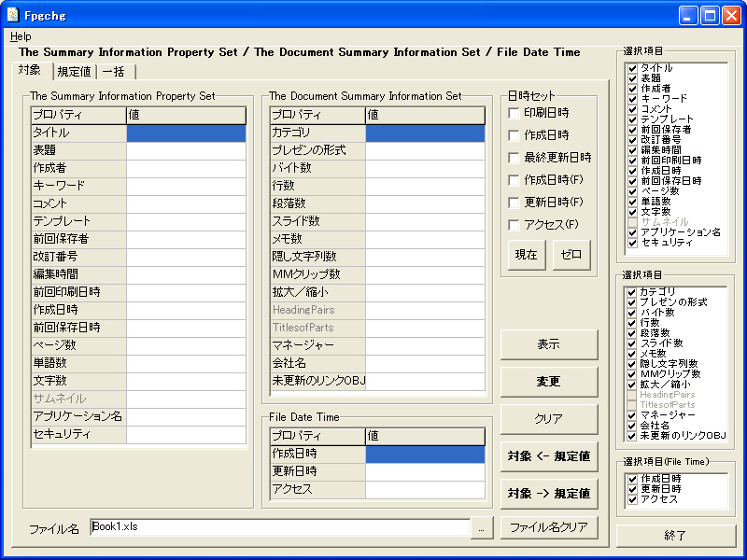This screenshot has width=747, height=560.
Task: Select the カテゴリ value cell
Action: pyautogui.click(x=426, y=133)
